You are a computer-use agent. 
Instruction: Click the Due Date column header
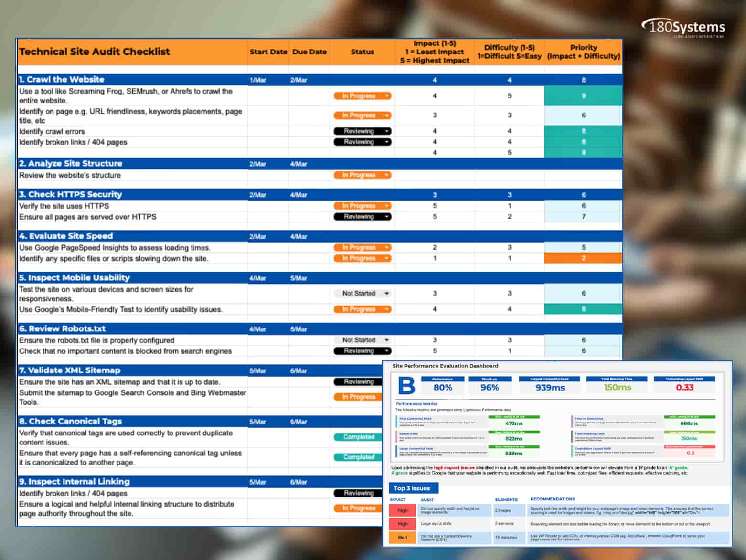coord(309,52)
